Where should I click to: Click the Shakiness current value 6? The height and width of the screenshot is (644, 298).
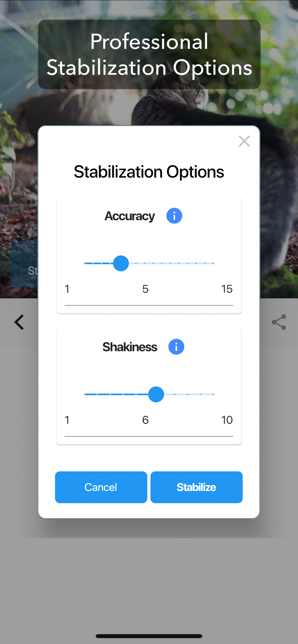click(145, 420)
